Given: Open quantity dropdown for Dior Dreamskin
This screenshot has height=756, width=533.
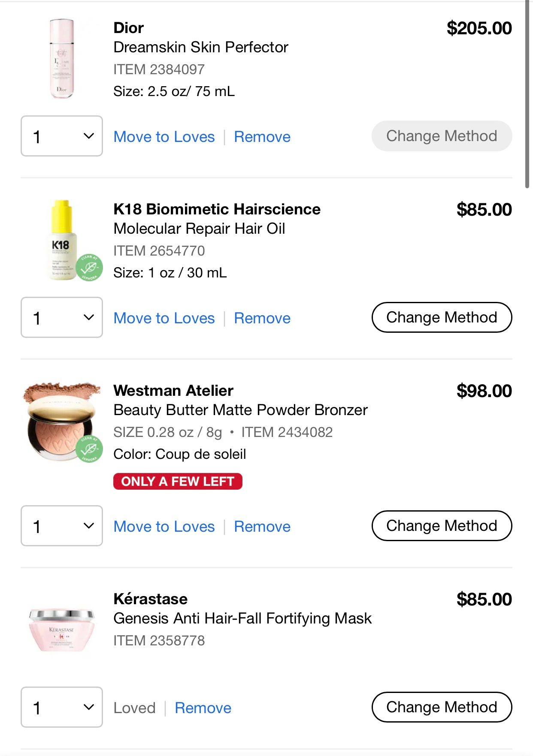Looking at the screenshot, I should [x=62, y=136].
